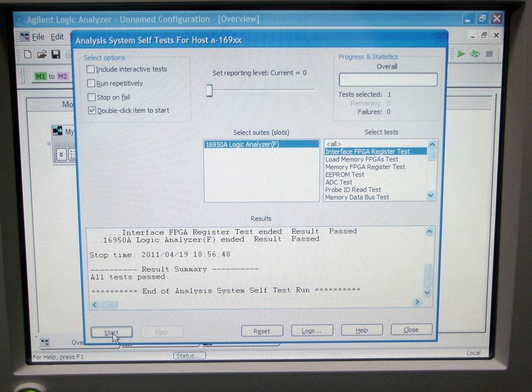
Task: Click the Overall progress bar
Action: click(388, 79)
